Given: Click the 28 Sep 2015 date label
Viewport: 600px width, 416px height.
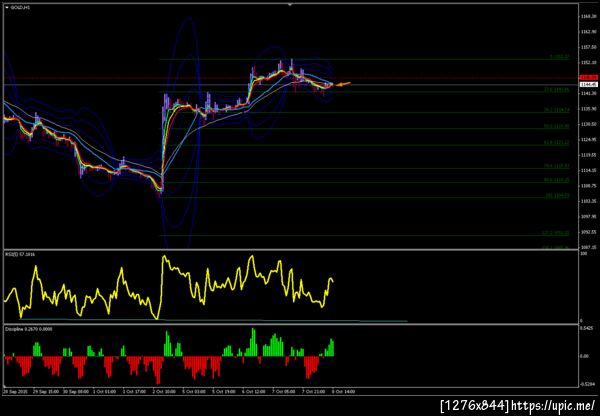Looking at the screenshot, I should pyautogui.click(x=13, y=392).
